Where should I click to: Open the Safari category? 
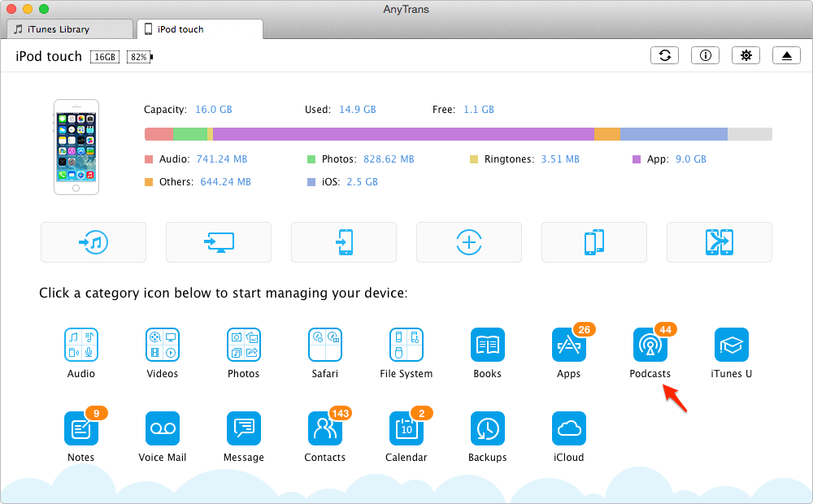[x=325, y=345]
